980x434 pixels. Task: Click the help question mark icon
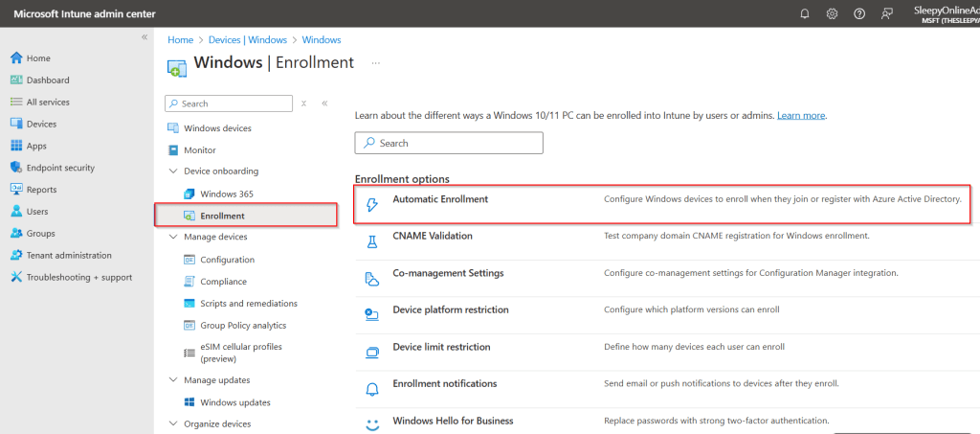859,13
